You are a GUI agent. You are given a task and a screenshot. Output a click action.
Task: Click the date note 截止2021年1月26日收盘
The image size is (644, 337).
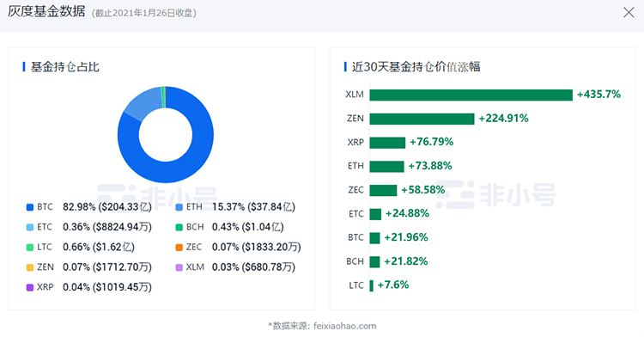[x=143, y=13]
